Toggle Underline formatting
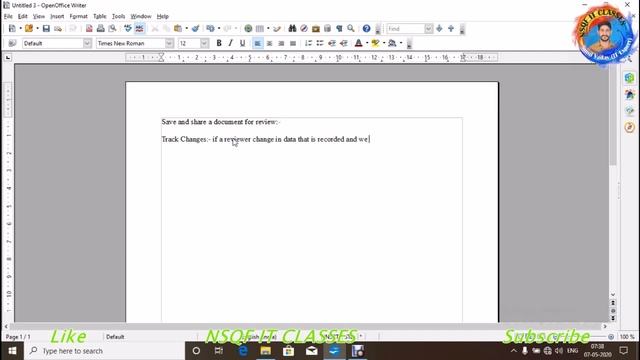Viewport: 640px width, 360px height. (x=242, y=43)
